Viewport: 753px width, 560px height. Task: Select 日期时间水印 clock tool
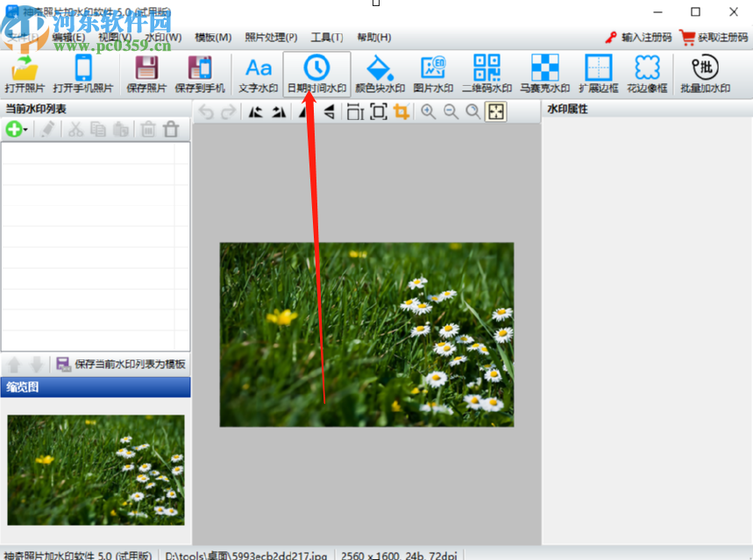[317, 74]
